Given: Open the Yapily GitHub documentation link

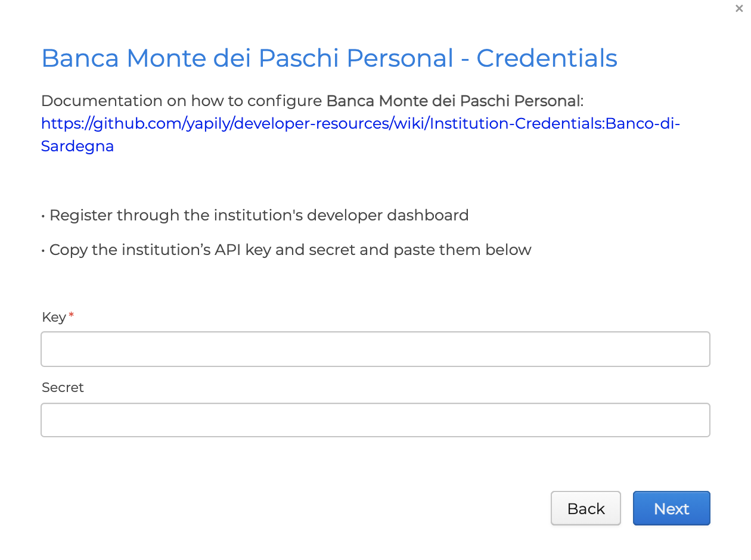Looking at the screenshot, I should coord(361,135).
